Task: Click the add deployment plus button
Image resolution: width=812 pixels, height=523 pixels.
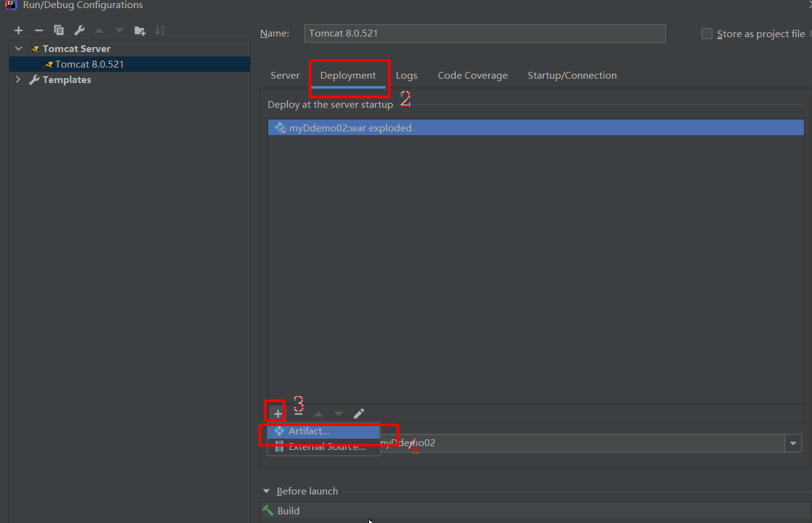Action: pyautogui.click(x=278, y=413)
